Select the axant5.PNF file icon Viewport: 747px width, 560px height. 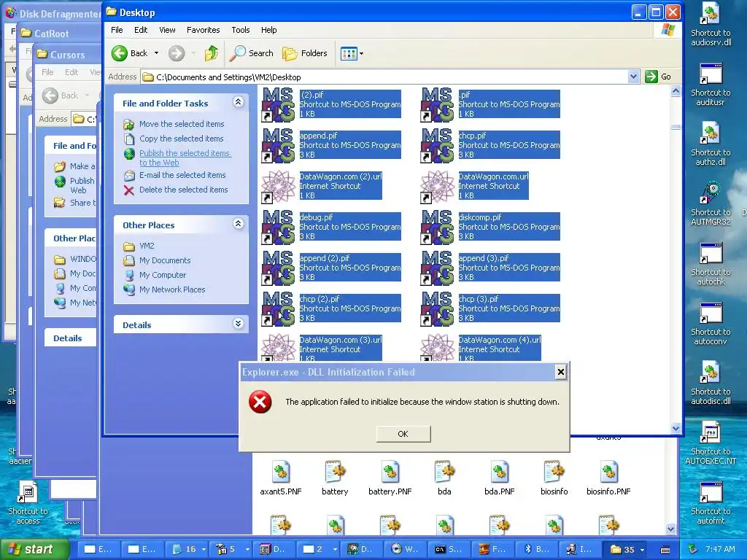click(x=281, y=472)
